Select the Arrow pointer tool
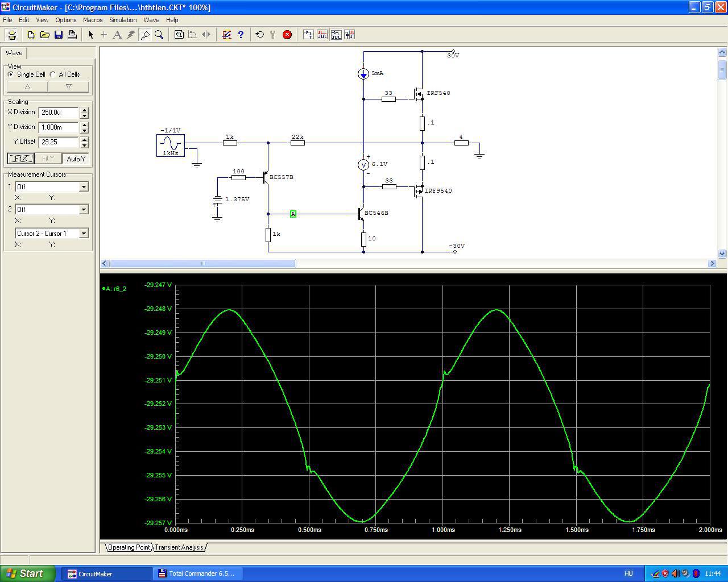The height and width of the screenshot is (582, 728). (x=90, y=35)
